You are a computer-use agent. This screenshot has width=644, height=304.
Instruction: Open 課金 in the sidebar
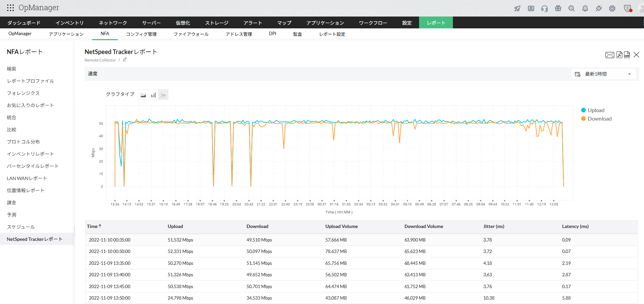[11, 203]
